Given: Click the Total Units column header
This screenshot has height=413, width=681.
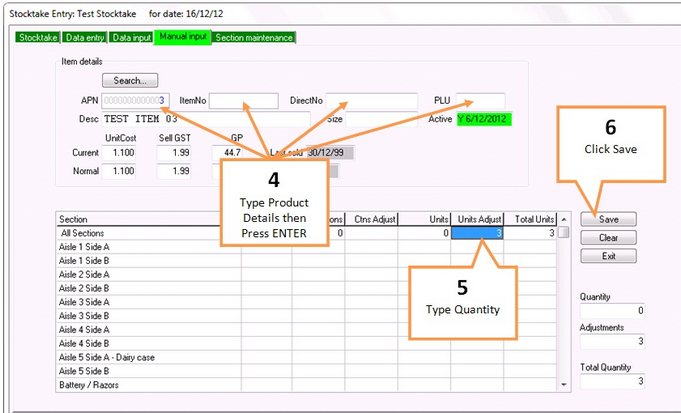Looking at the screenshot, I should click(x=530, y=219).
